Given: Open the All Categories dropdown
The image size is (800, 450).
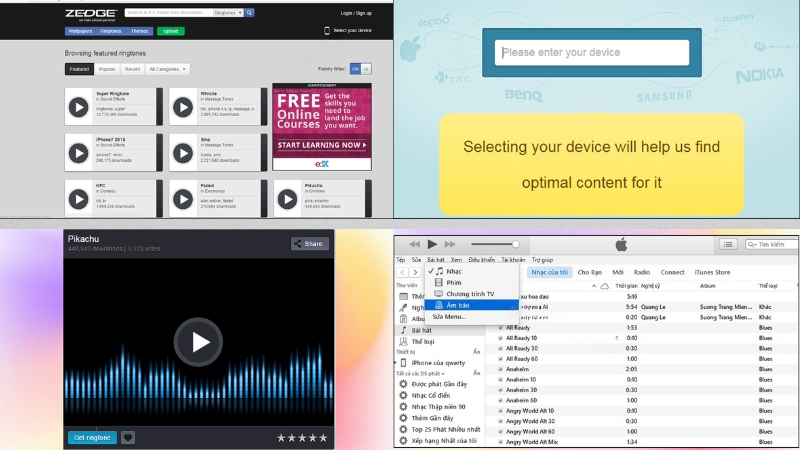Looking at the screenshot, I should [x=167, y=69].
